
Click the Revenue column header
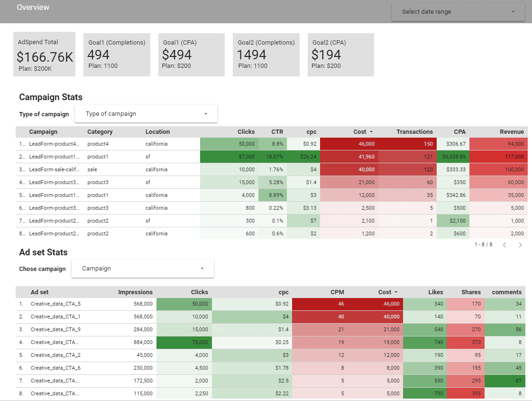[512, 132]
